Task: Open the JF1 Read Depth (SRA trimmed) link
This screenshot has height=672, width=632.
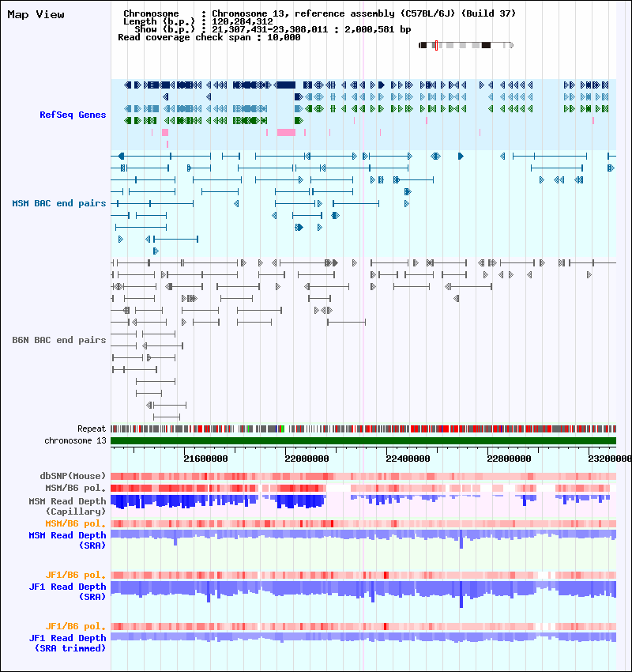Action: coord(67,644)
